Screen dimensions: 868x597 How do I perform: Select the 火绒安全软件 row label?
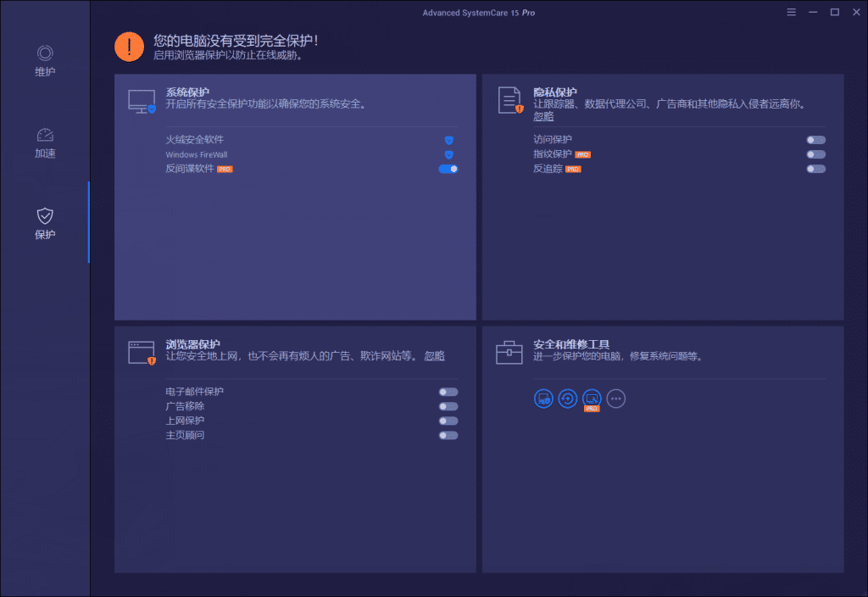click(x=195, y=140)
